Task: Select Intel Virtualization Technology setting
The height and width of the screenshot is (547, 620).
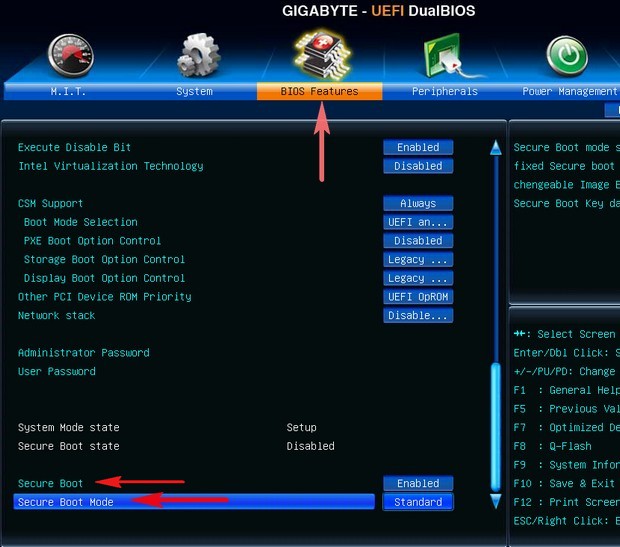Action: [x=111, y=166]
